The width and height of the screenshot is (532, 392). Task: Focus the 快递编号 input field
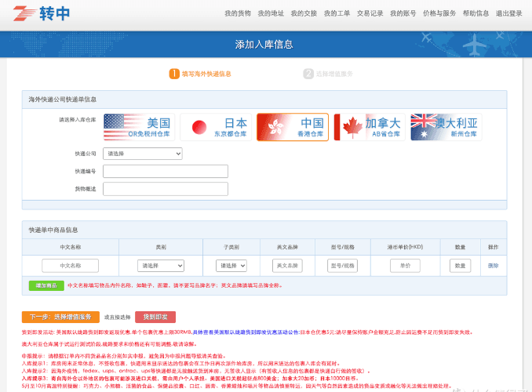coord(166,171)
